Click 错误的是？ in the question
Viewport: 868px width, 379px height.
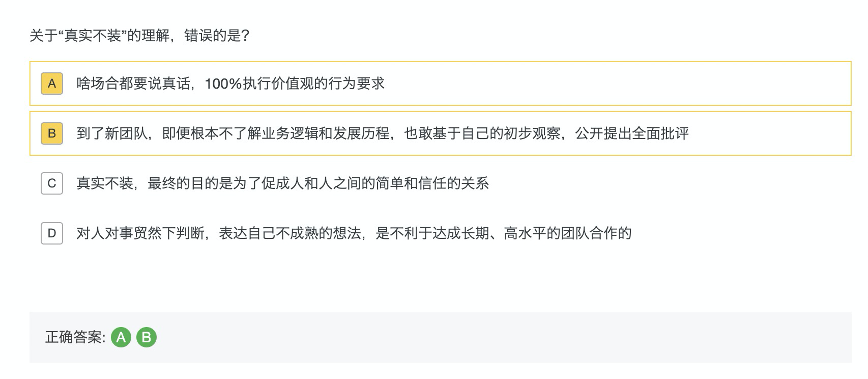pyautogui.click(x=217, y=36)
